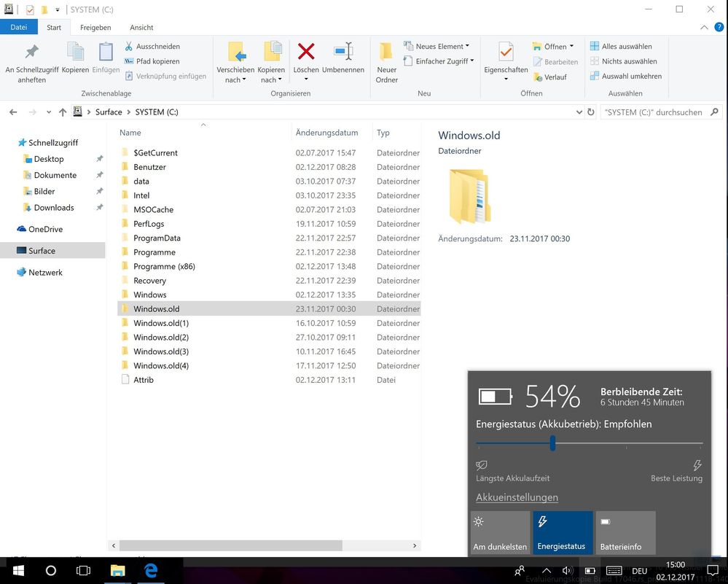Adjust the Energiestatus power slider
This screenshot has width=728, height=584.
[552, 443]
